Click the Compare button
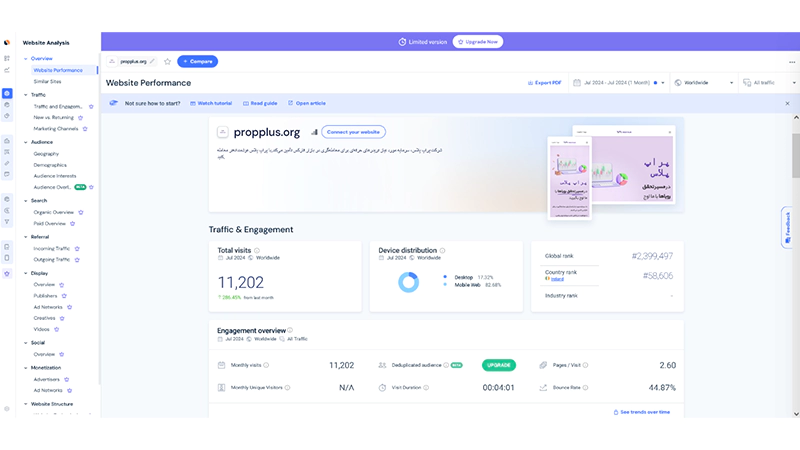 197,62
